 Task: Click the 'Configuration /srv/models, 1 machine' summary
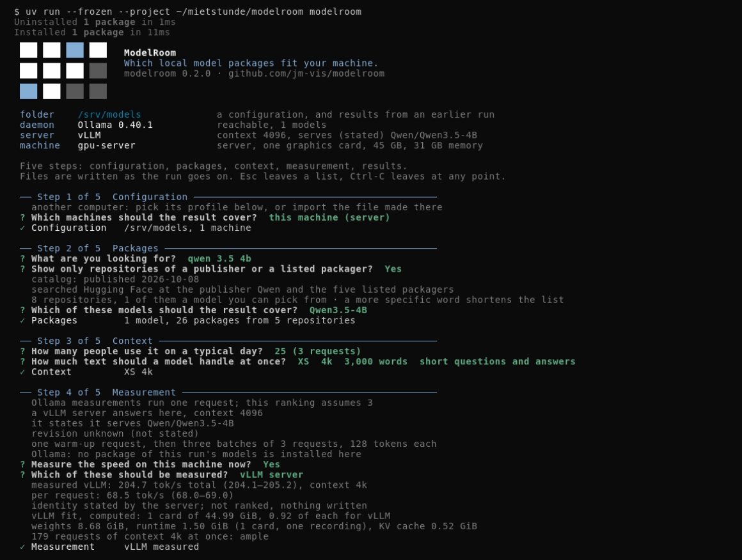coord(136,228)
